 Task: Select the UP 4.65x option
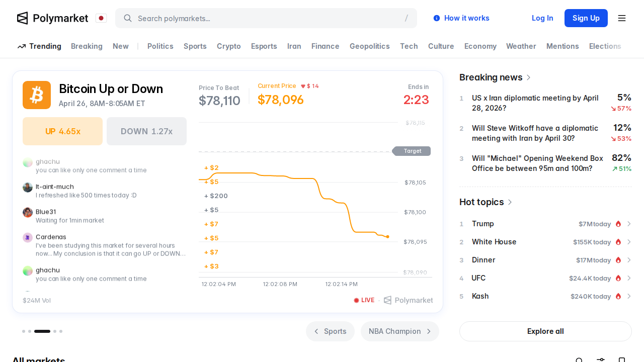tap(63, 131)
